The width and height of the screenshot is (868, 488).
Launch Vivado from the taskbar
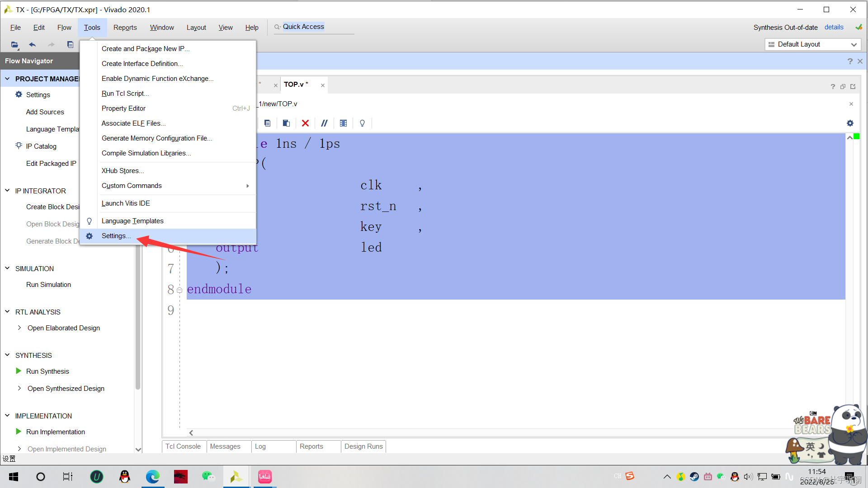[x=236, y=476]
